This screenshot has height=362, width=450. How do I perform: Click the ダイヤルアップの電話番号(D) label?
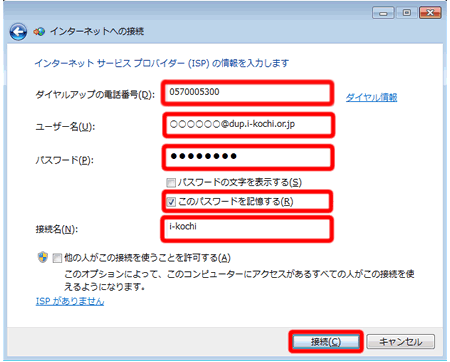pos(95,95)
